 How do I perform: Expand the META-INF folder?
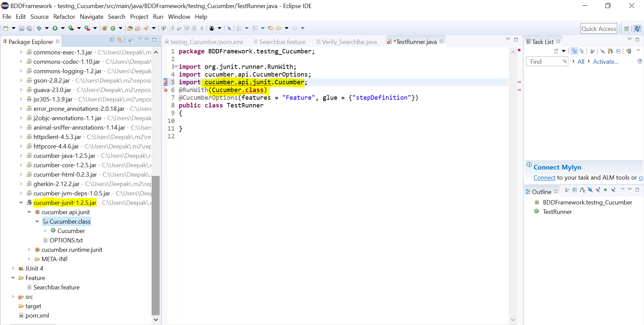(x=29, y=259)
